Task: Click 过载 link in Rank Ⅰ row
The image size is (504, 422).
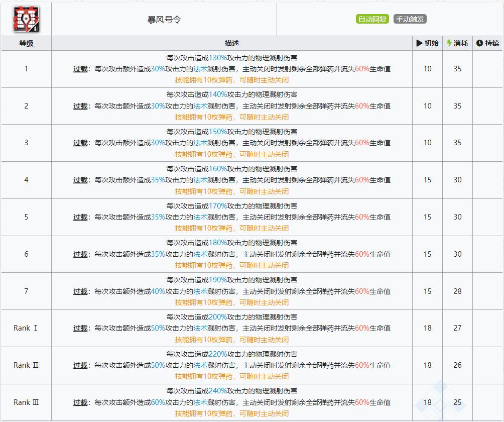Action: pos(80,329)
